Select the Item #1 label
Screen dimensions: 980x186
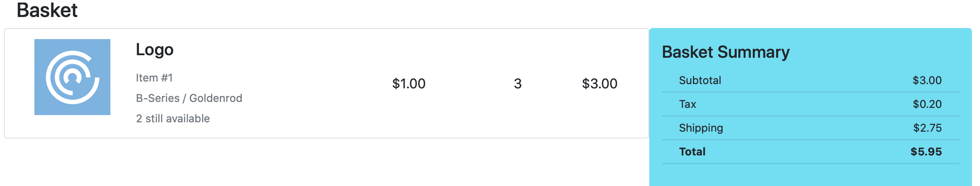pyautogui.click(x=154, y=78)
